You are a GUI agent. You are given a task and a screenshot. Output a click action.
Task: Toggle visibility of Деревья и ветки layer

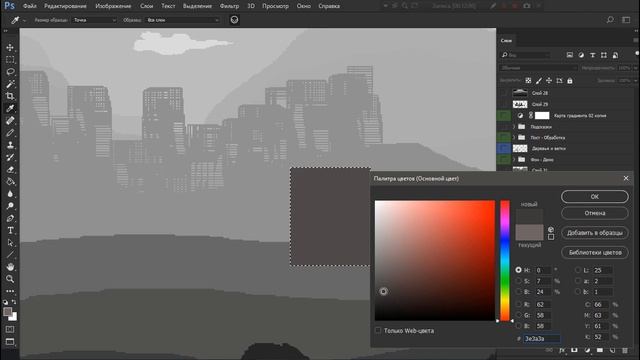(504, 149)
